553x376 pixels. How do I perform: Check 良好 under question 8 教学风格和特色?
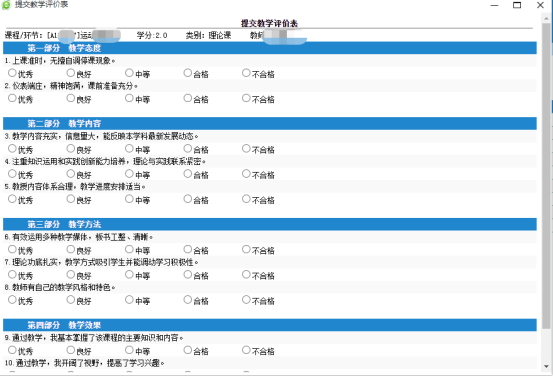click(x=71, y=300)
